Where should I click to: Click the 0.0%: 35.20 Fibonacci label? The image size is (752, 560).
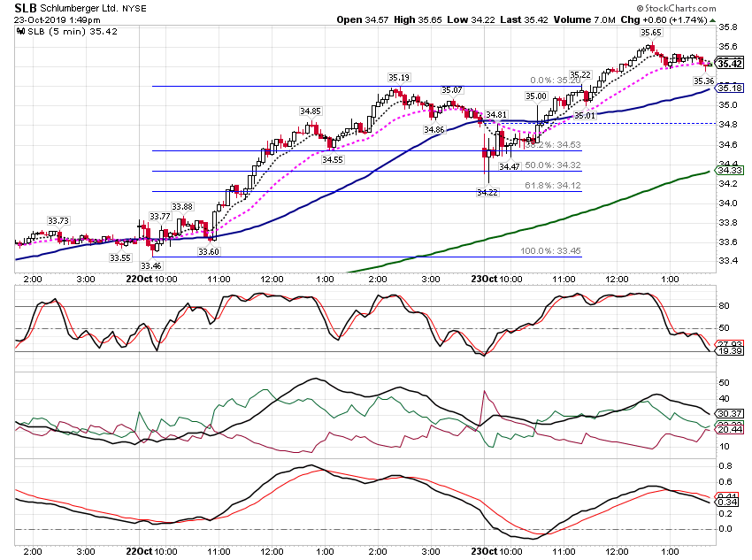click(556, 81)
